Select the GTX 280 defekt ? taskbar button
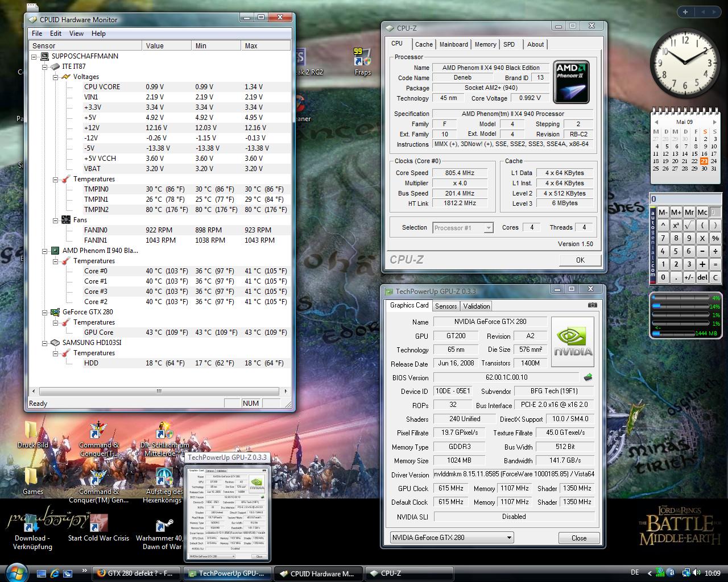This screenshot has width=728, height=582. [x=136, y=573]
